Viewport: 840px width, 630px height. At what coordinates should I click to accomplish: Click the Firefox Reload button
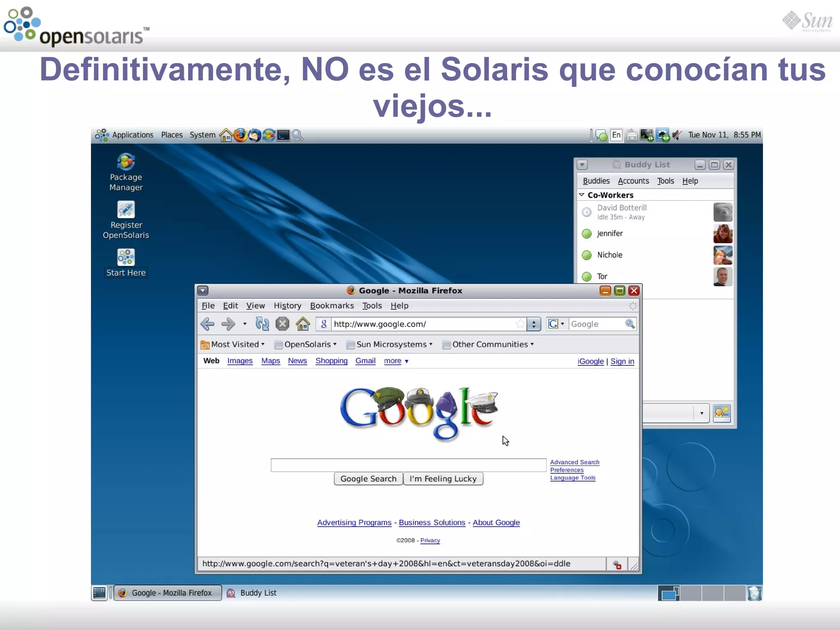[262, 324]
